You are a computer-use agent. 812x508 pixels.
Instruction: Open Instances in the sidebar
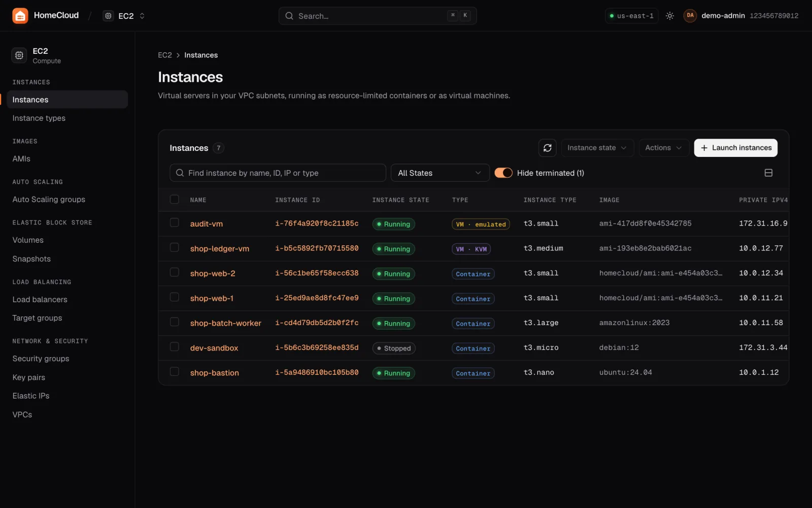point(67,100)
